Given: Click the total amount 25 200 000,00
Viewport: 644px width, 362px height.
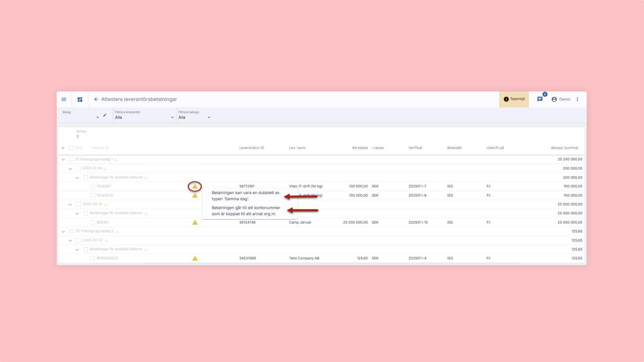Looking at the screenshot, I should tap(570, 159).
